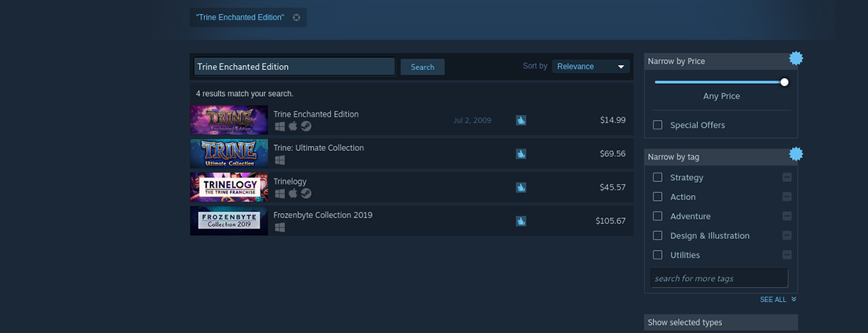Open the Trinelogy result
This screenshot has width=868, height=333.
pos(412,187)
